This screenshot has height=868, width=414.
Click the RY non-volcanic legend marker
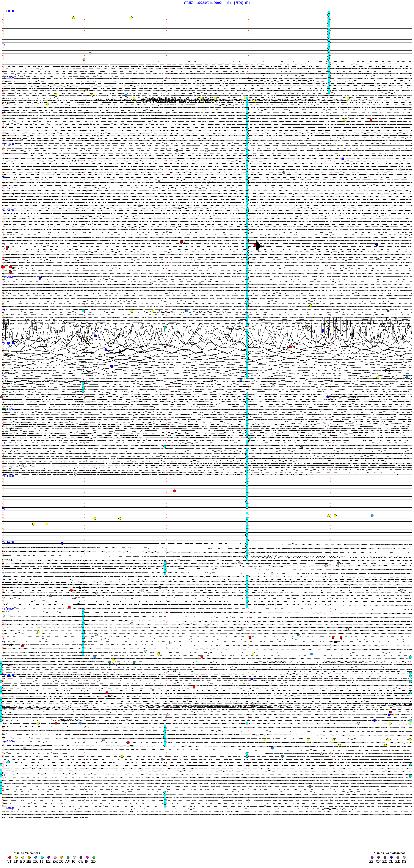[x=385, y=857]
